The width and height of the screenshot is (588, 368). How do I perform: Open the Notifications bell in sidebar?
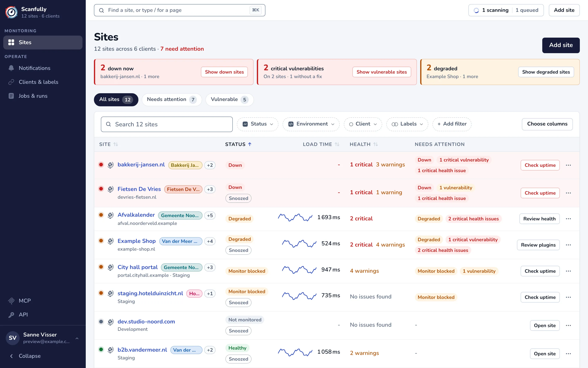pos(11,68)
